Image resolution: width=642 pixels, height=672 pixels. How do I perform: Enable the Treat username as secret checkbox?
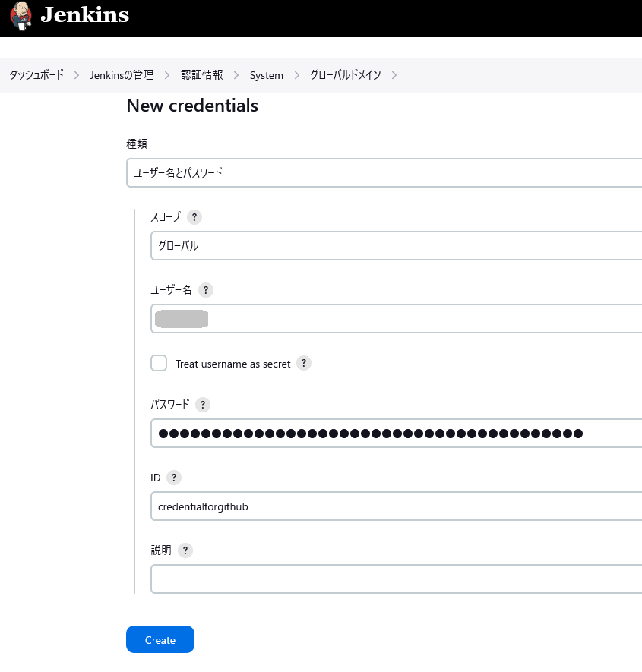click(159, 363)
